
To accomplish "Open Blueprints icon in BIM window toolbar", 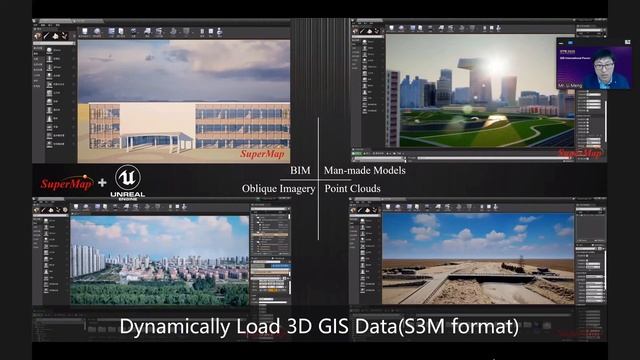I will click(x=147, y=31).
